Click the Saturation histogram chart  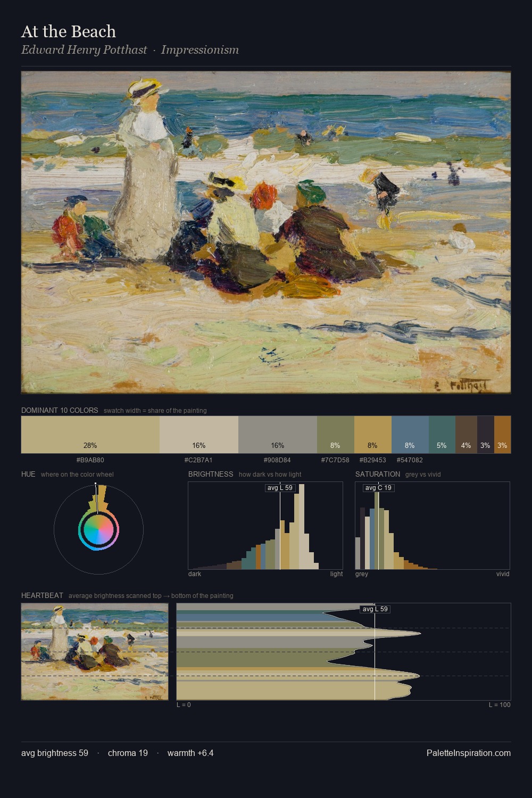(433, 526)
